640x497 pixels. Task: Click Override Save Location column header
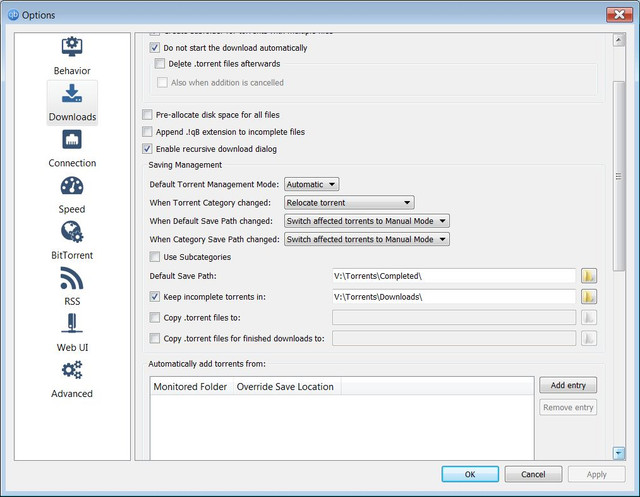pyautogui.click(x=285, y=386)
